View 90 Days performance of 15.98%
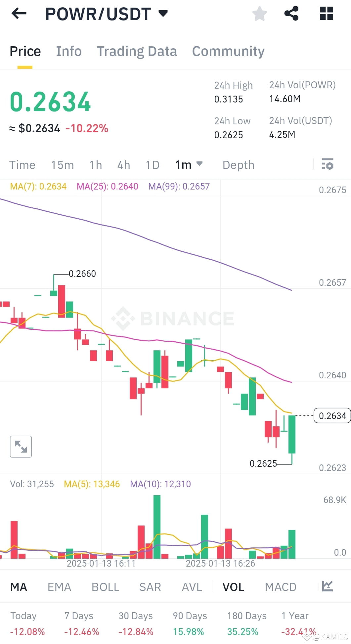 (189, 623)
